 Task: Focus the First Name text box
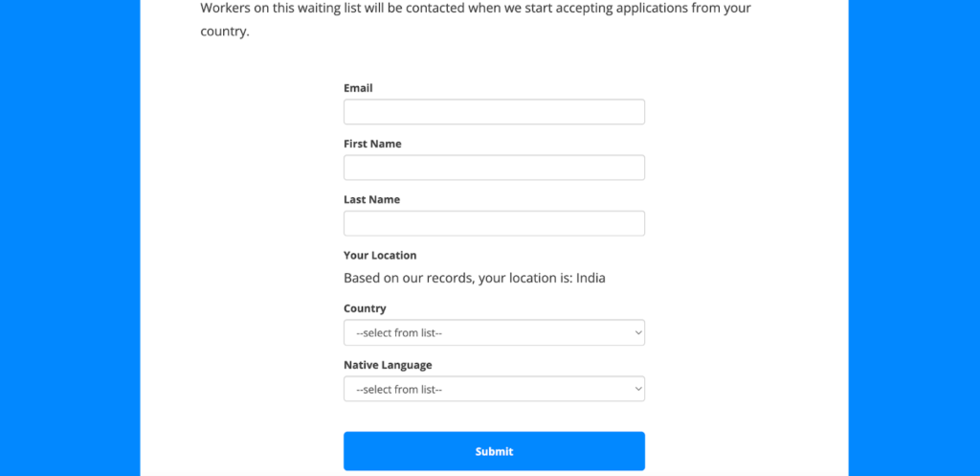pyautogui.click(x=494, y=168)
